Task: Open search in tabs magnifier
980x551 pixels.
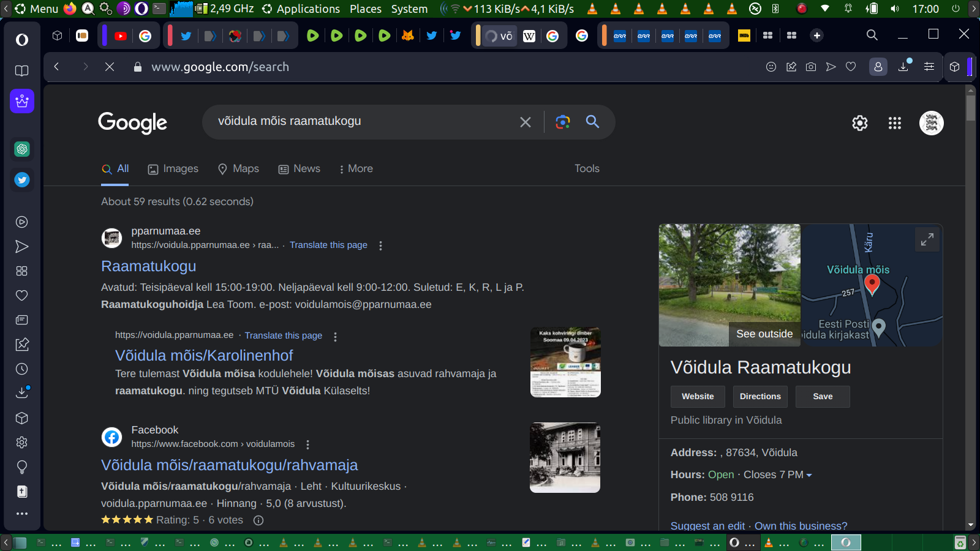Action: [x=872, y=36]
